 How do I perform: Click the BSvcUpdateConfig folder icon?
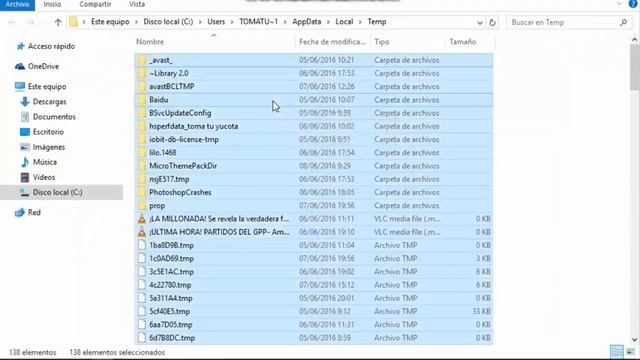pos(142,113)
